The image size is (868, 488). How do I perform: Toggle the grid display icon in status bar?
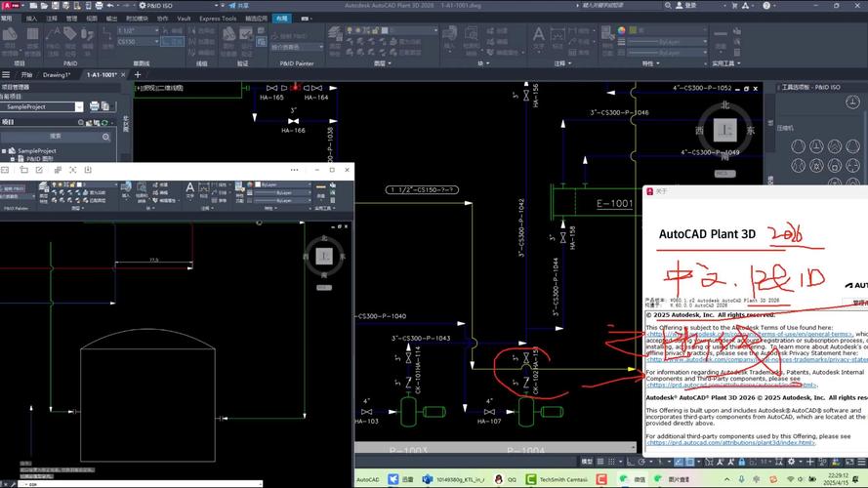(x=600, y=462)
